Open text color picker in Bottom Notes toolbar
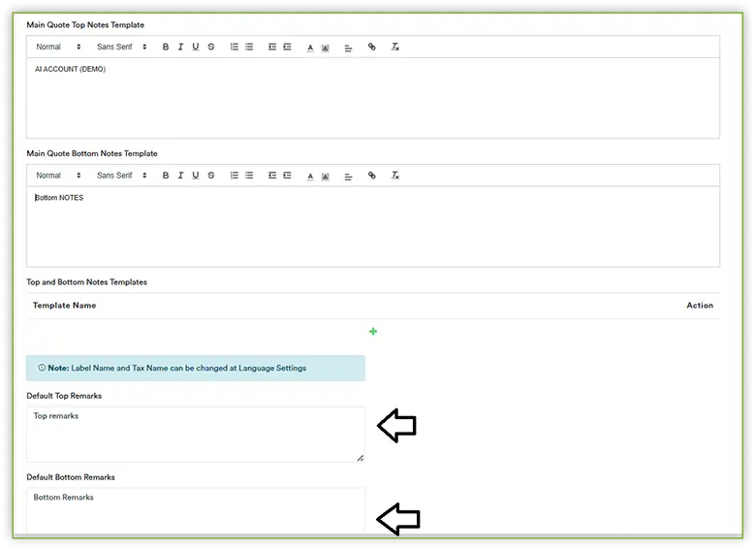Viewport: 756px width, 551px height. [x=310, y=177]
